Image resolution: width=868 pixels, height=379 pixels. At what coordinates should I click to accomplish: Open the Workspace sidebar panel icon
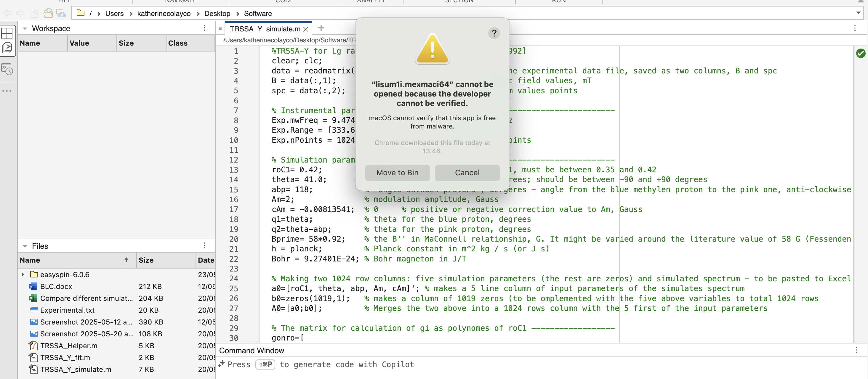tap(7, 33)
